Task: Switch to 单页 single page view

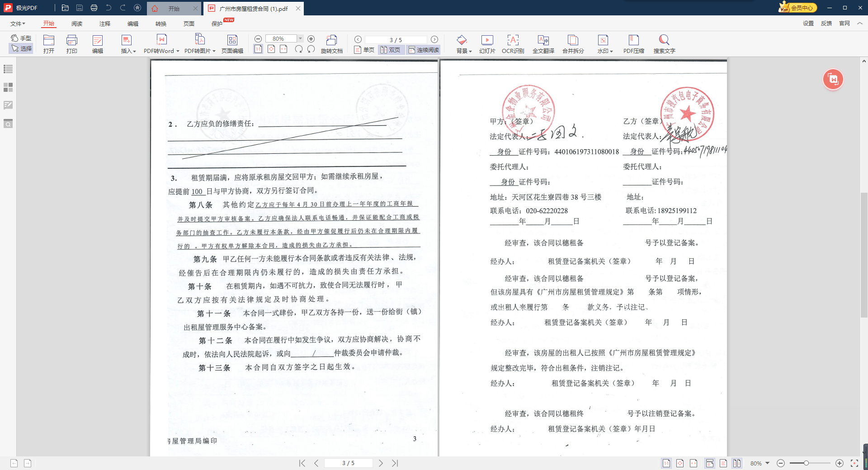Action: [364, 50]
